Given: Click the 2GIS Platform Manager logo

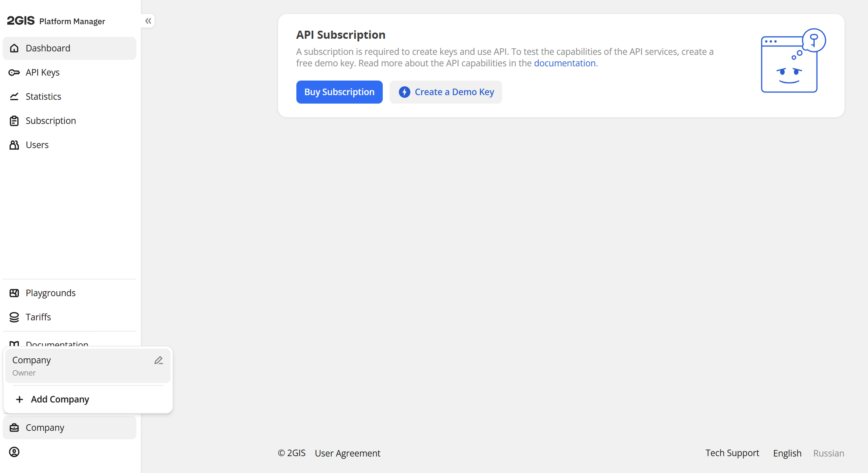Looking at the screenshot, I should (x=56, y=21).
